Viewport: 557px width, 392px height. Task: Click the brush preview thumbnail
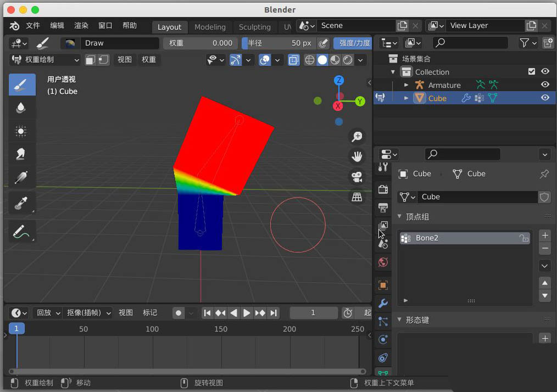click(70, 43)
